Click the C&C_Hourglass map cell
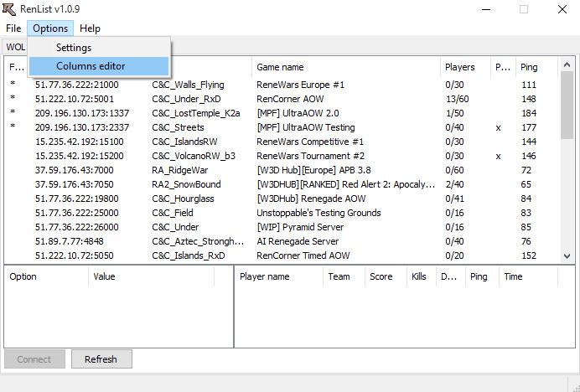The height and width of the screenshot is (392, 580). 183,199
